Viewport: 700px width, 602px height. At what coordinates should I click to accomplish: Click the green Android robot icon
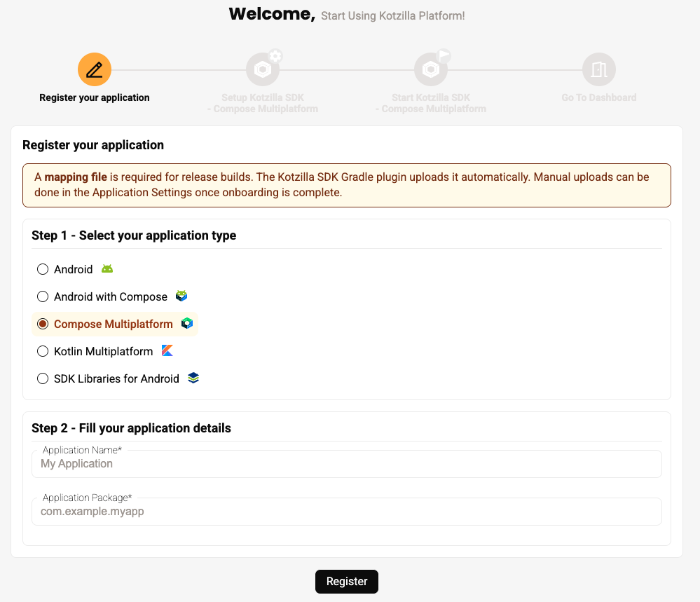(107, 269)
